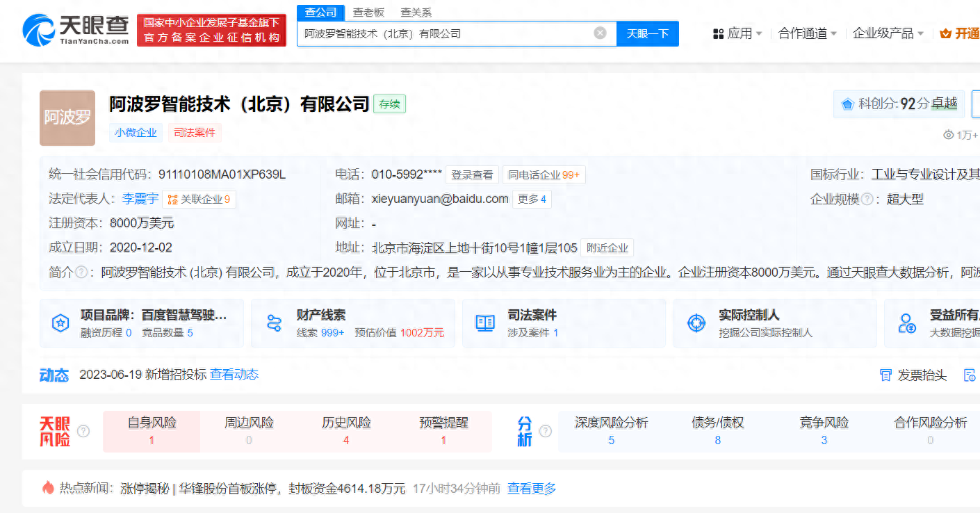This screenshot has height=513, width=980.
Task: Click the credit code 91110108MA01XP639L
Action: click(x=222, y=174)
